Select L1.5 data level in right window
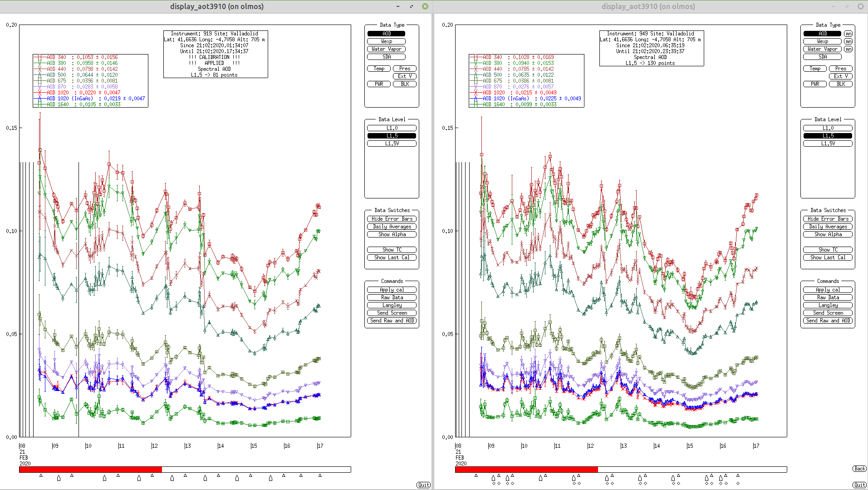 [828, 136]
